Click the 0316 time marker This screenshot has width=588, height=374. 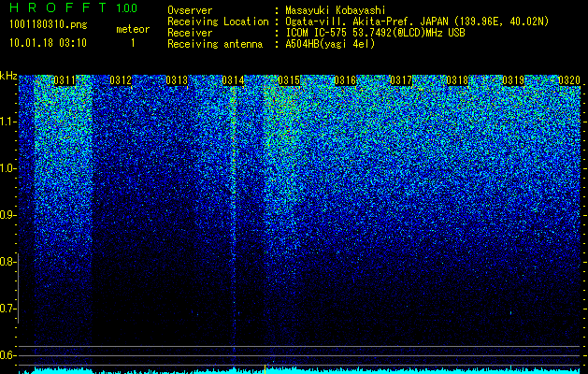[345, 80]
